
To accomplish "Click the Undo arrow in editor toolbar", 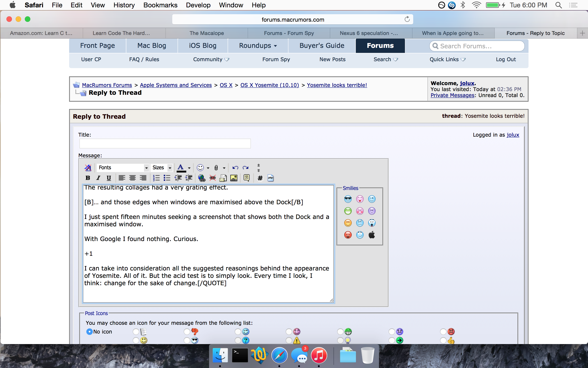I will click(x=235, y=167).
